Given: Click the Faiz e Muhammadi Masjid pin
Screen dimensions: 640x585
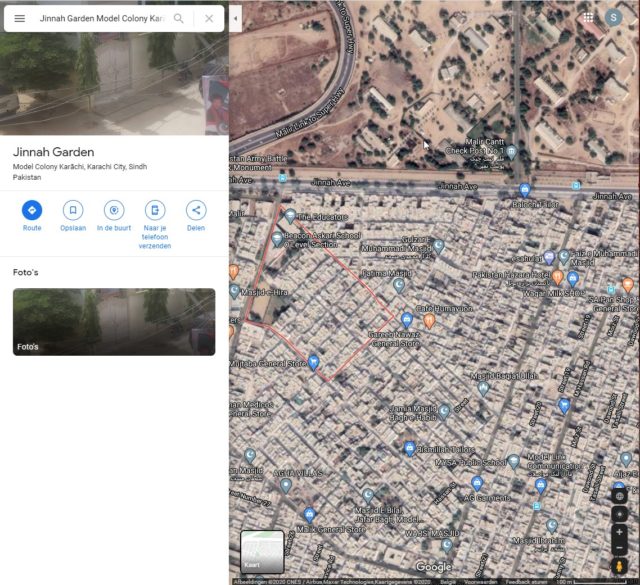Looking at the screenshot, I should tap(564, 256).
